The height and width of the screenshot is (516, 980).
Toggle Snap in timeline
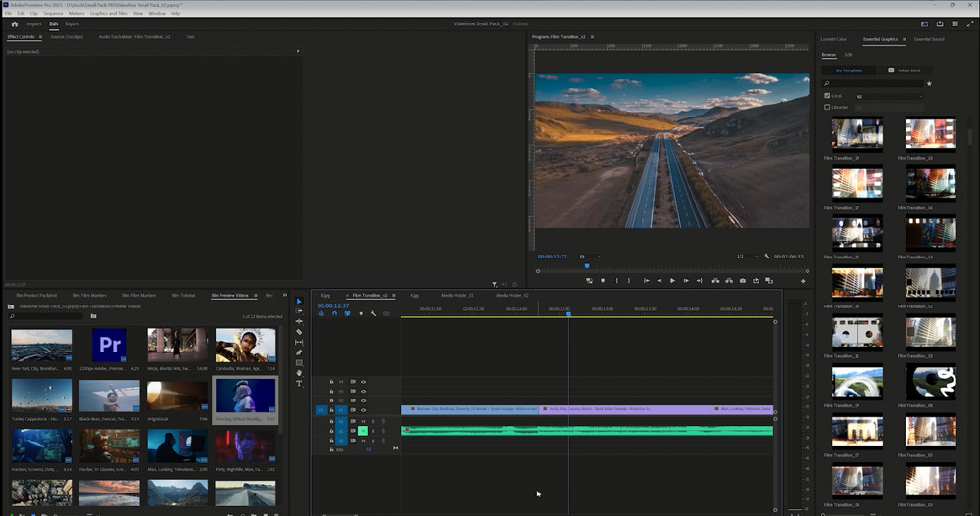[x=334, y=313]
